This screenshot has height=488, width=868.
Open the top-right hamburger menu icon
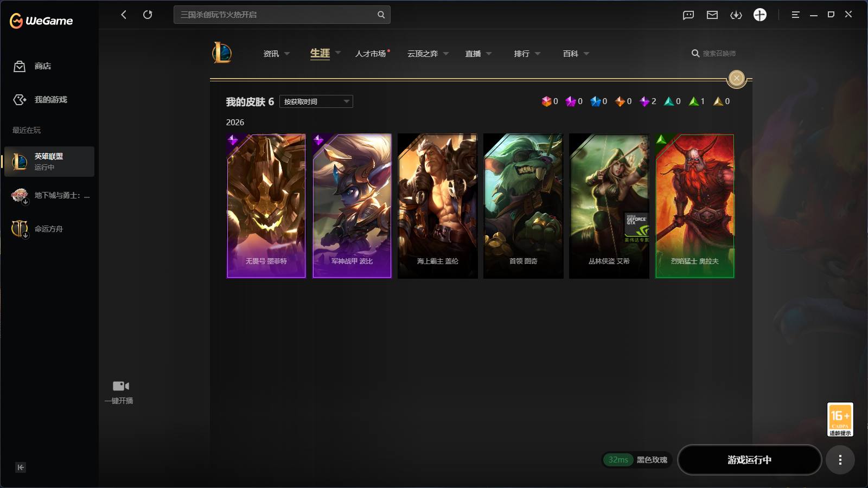[x=795, y=15]
